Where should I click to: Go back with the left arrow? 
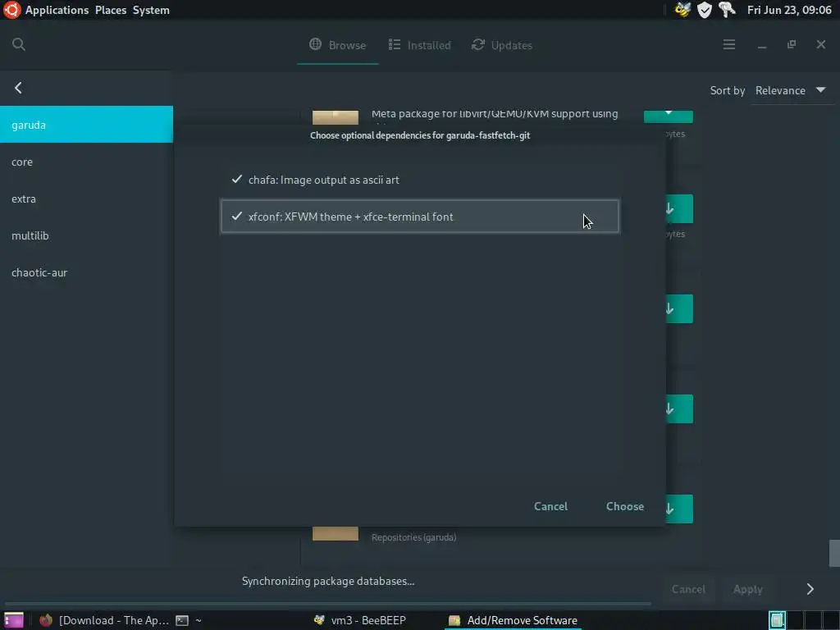18,88
